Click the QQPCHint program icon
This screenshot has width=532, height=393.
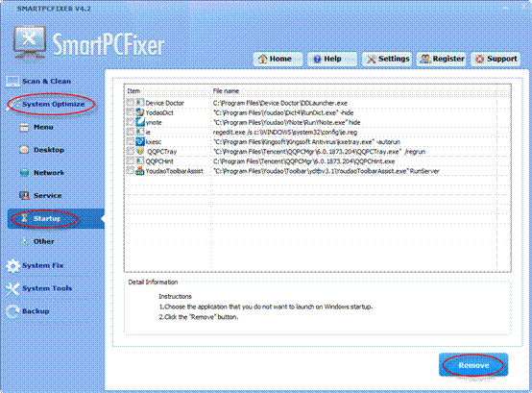[140, 160]
